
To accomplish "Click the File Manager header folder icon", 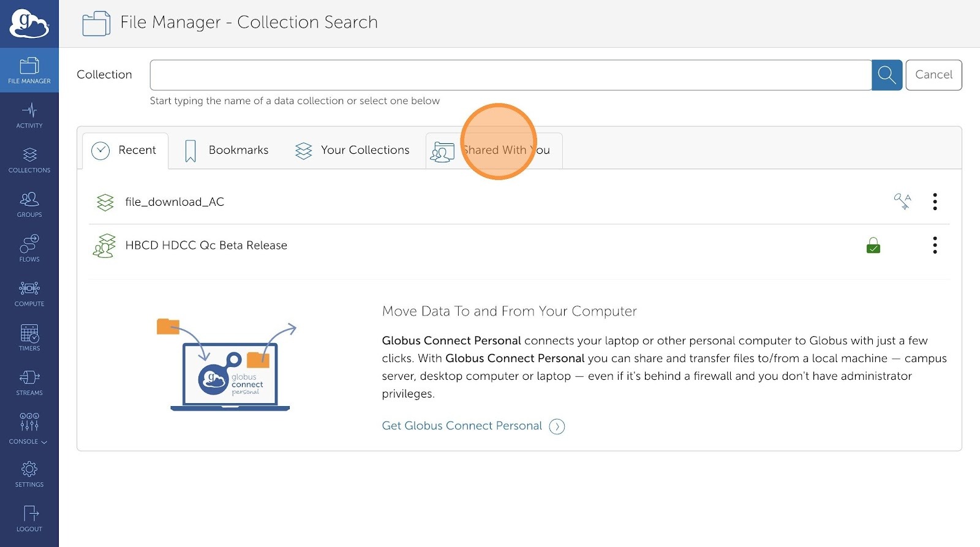I will [96, 24].
